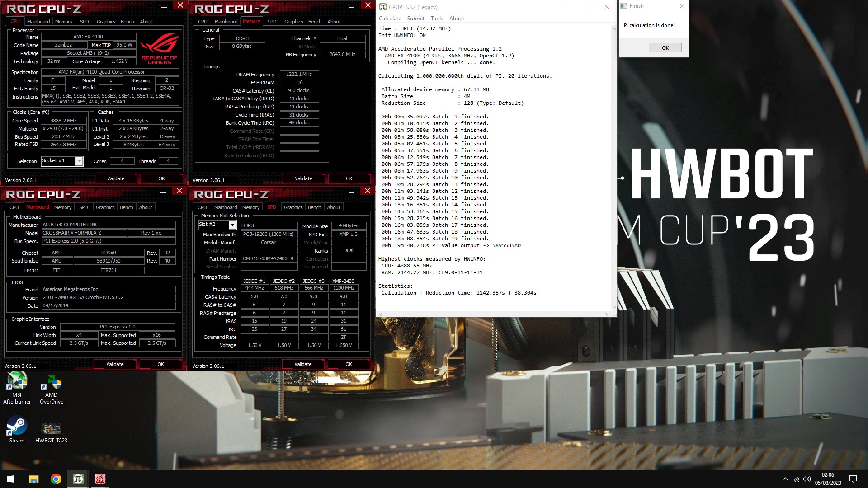Screen dimensions: 868x488
Task: Open Bench tab in top-left CPU-Z window
Action: 127,22
